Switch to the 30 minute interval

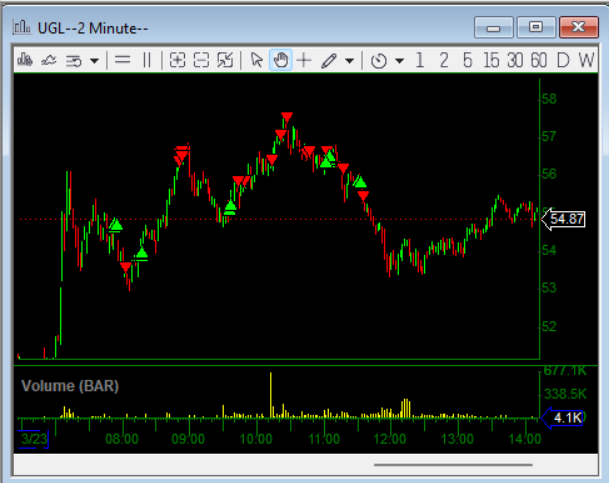click(515, 60)
